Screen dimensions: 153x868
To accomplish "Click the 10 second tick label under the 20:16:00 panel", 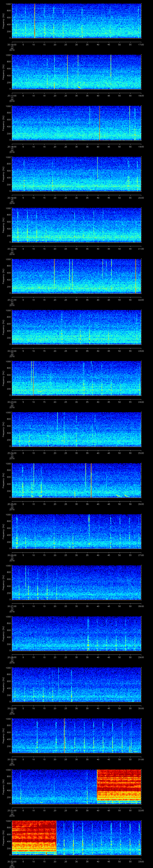I will [33, 44].
